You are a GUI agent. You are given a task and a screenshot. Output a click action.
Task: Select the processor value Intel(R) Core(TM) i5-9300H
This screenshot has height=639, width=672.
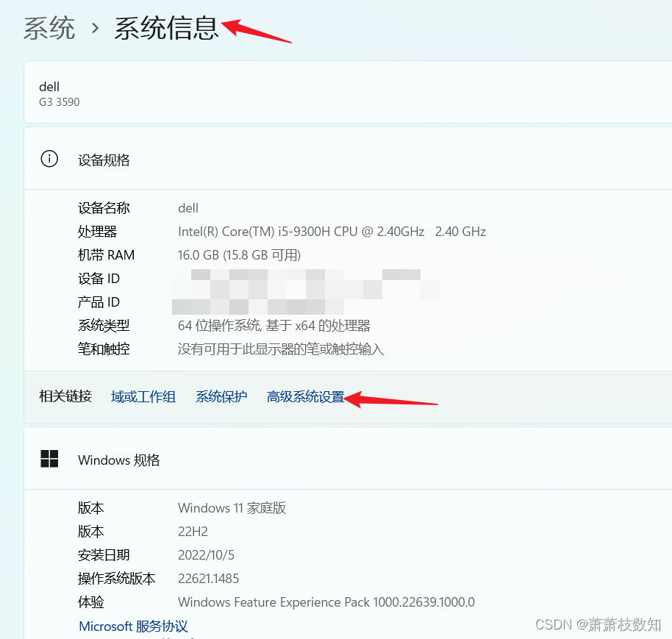(x=332, y=232)
